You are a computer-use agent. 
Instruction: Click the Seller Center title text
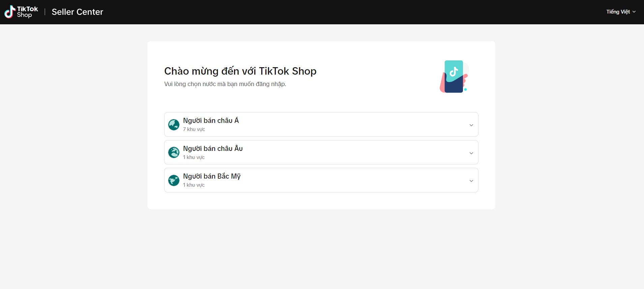coord(78,12)
